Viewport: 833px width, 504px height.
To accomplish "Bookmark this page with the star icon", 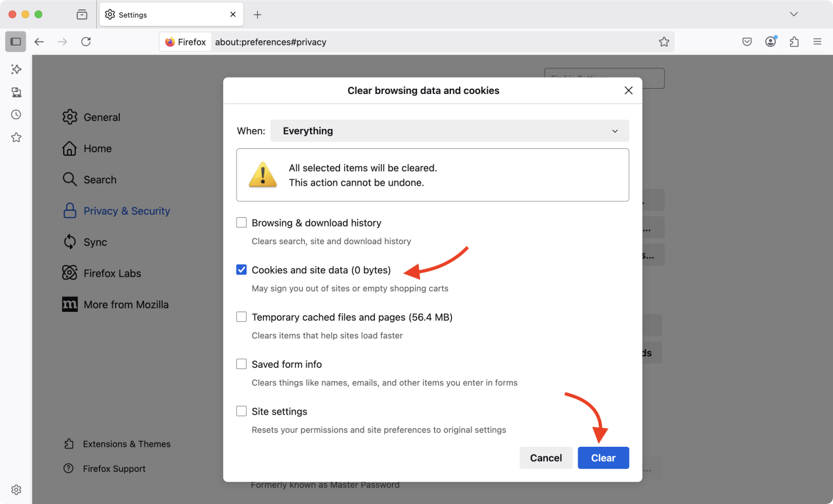I will (x=664, y=41).
